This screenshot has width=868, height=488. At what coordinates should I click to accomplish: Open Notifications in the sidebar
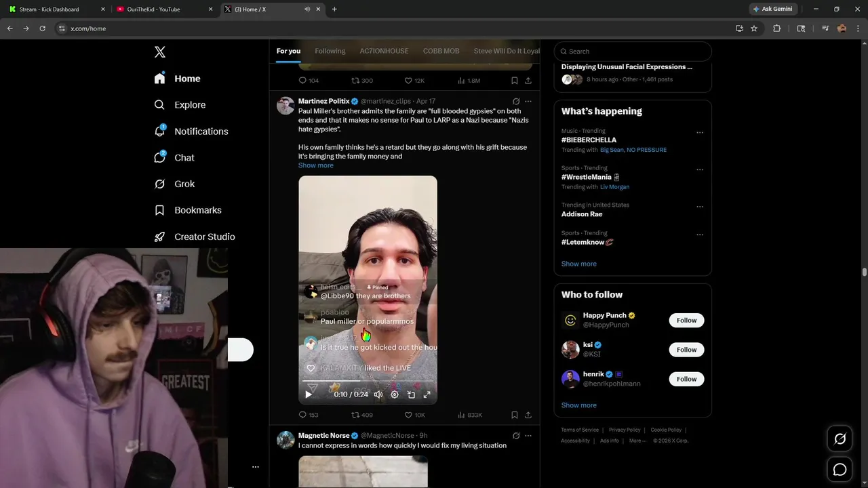[x=191, y=131]
